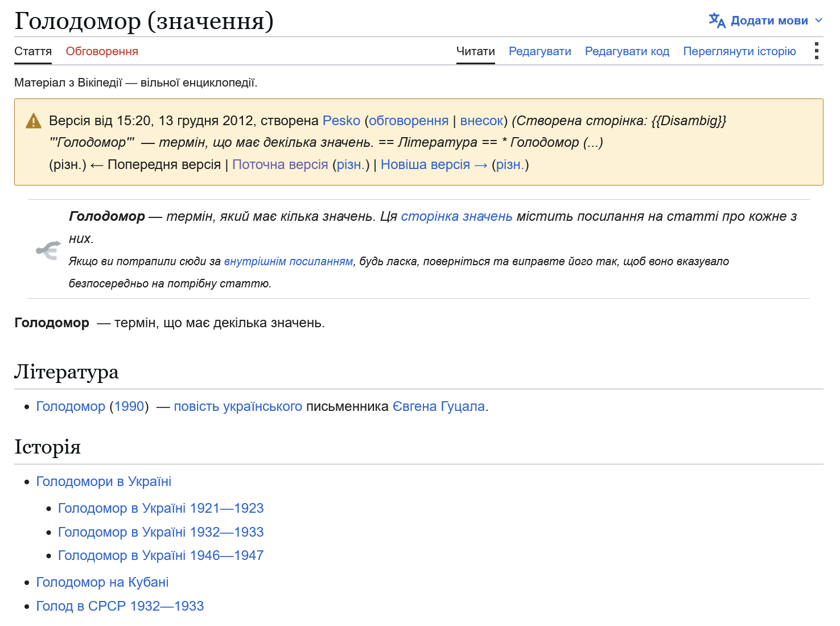
Task: Go to Поточна версія link
Action: 280,164
